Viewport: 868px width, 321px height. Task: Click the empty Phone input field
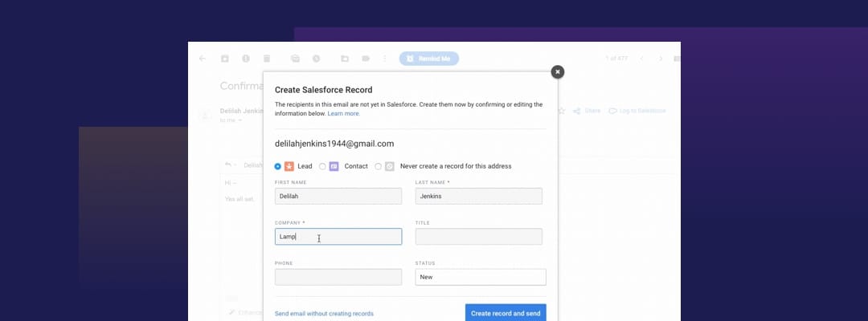pyautogui.click(x=338, y=277)
